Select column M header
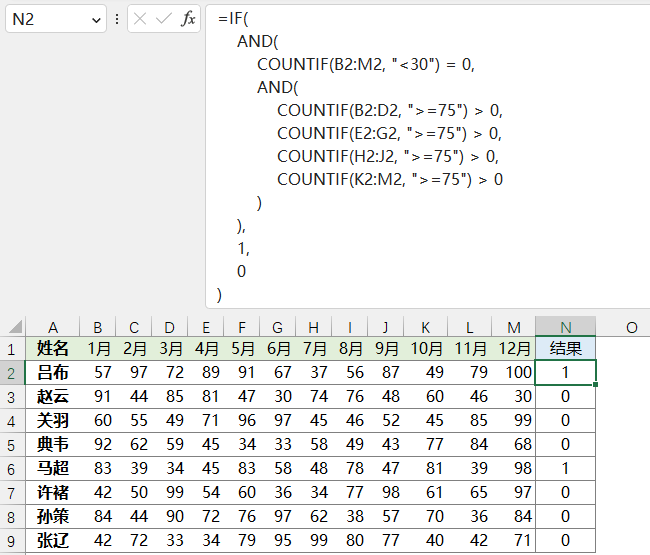Viewport: 650px width, 555px height. [514, 327]
